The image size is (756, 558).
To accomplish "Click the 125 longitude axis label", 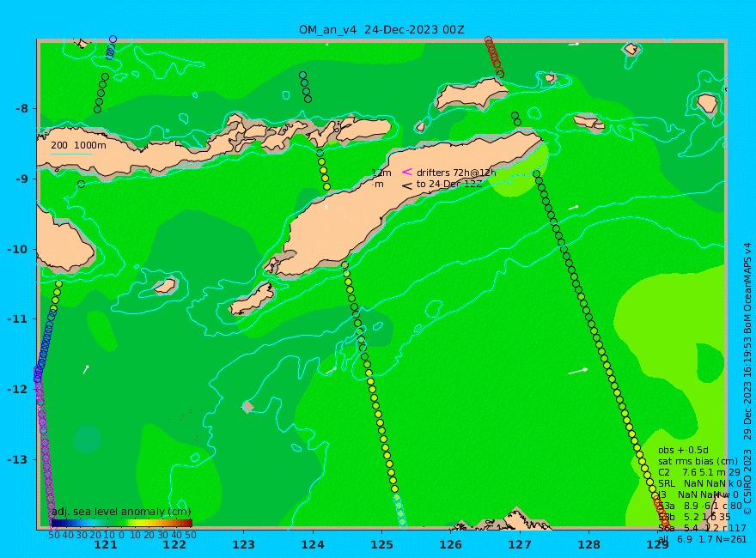I will point(381,545).
